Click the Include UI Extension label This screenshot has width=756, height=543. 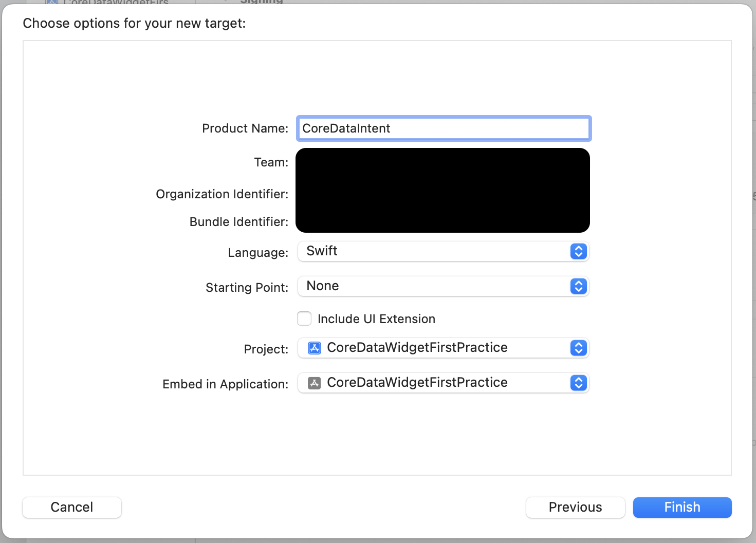coord(377,319)
